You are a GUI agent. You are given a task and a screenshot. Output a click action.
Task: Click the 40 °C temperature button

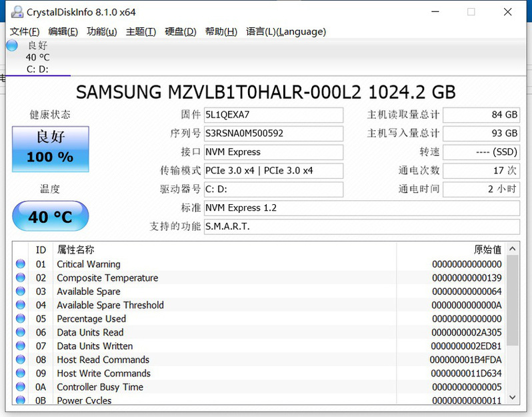tap(51, 216)
